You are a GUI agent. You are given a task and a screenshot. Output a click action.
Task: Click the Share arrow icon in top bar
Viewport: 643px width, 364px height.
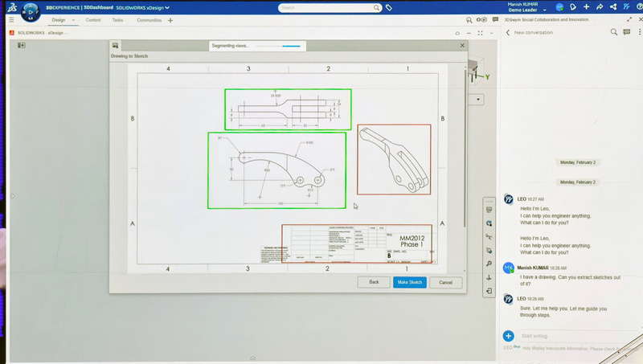(600, 6)
